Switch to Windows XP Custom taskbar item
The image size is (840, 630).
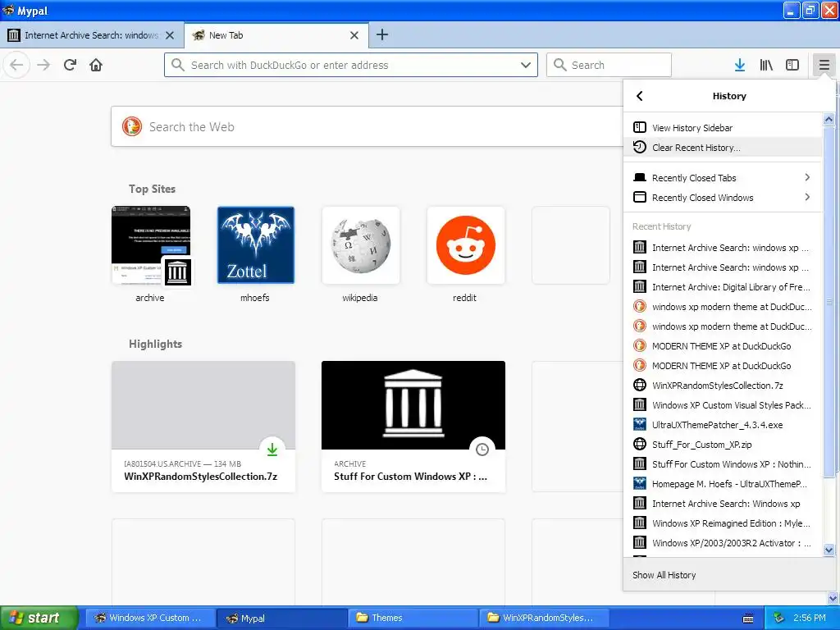(151, 618)
